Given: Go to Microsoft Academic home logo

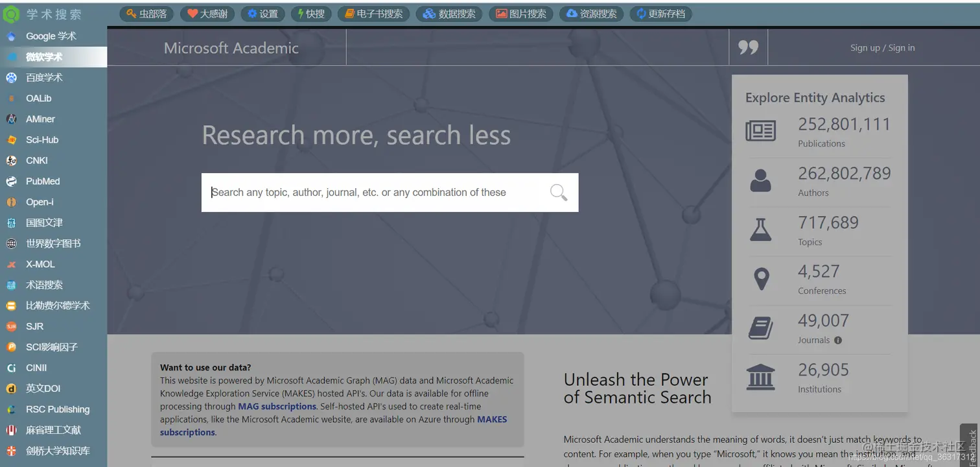Looking at the screenshot, I should [x=231, y=48].
